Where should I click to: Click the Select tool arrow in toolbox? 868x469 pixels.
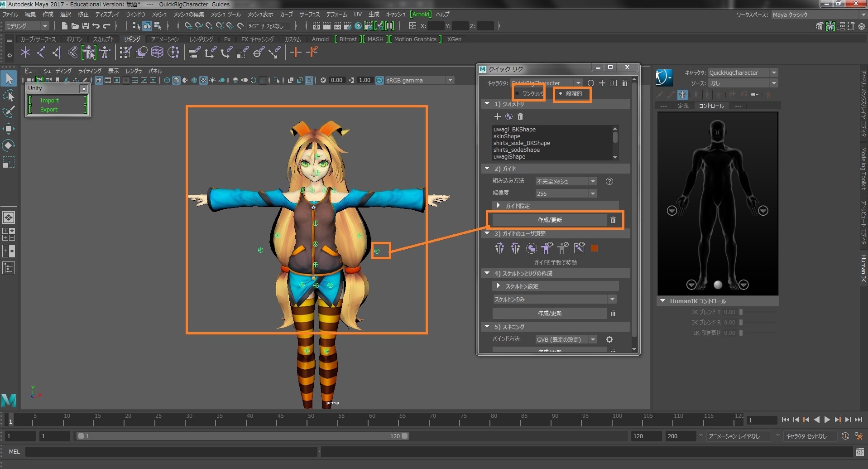(9, 79)
